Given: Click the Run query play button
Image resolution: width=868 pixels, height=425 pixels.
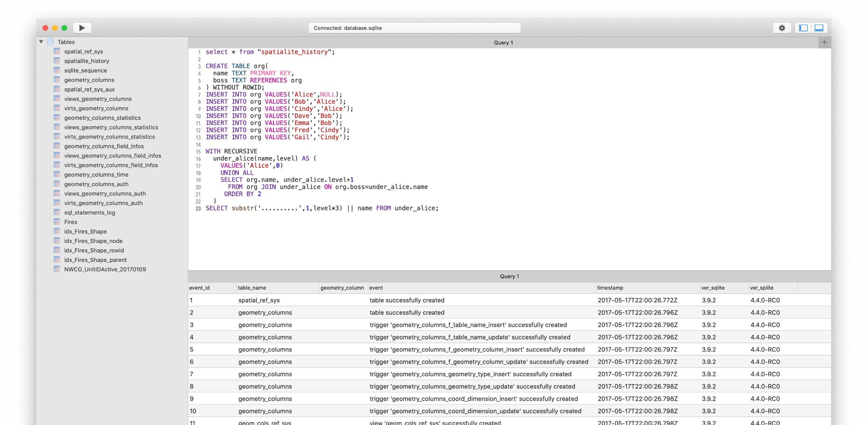Looking at the screenshot, I should pos(82,28).
